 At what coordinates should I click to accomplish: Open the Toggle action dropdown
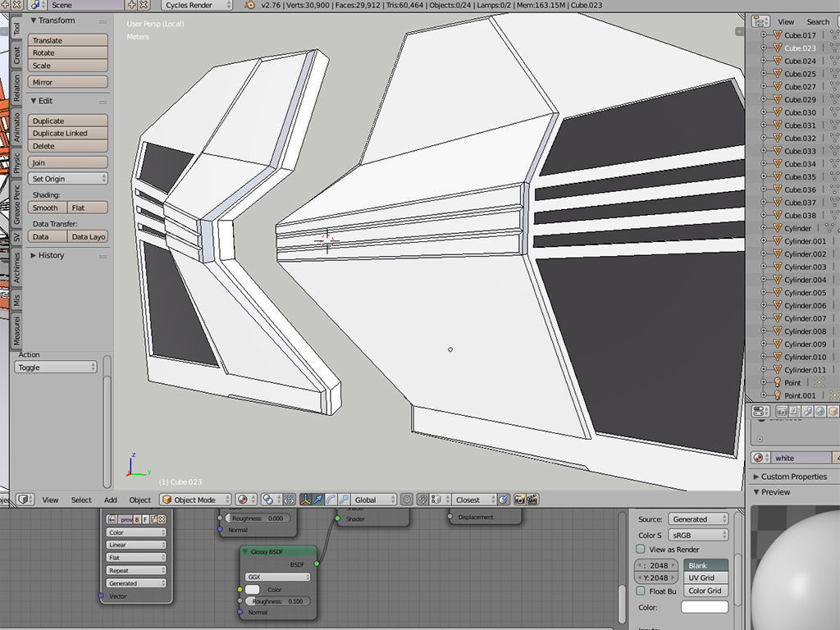[56, 367]
